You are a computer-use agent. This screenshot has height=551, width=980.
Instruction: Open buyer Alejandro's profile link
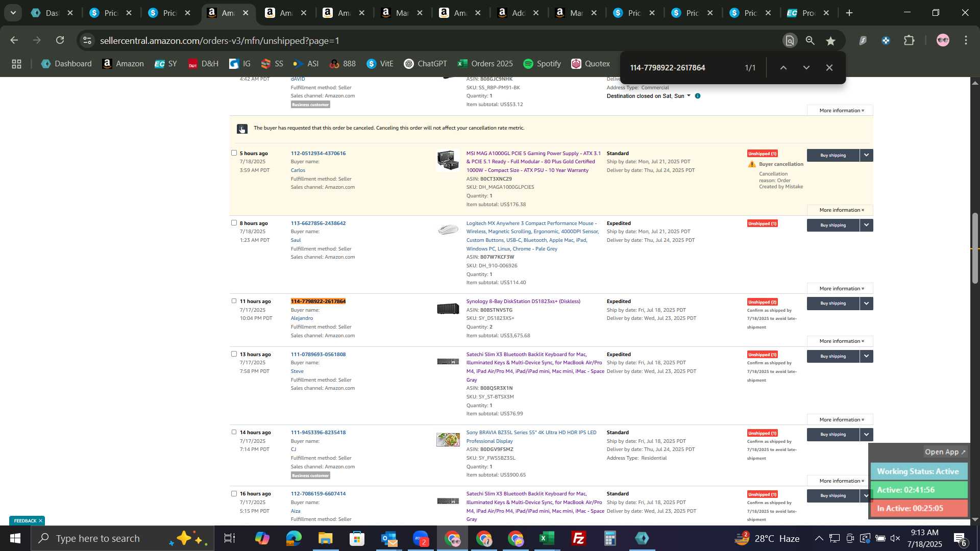(302, 318)
